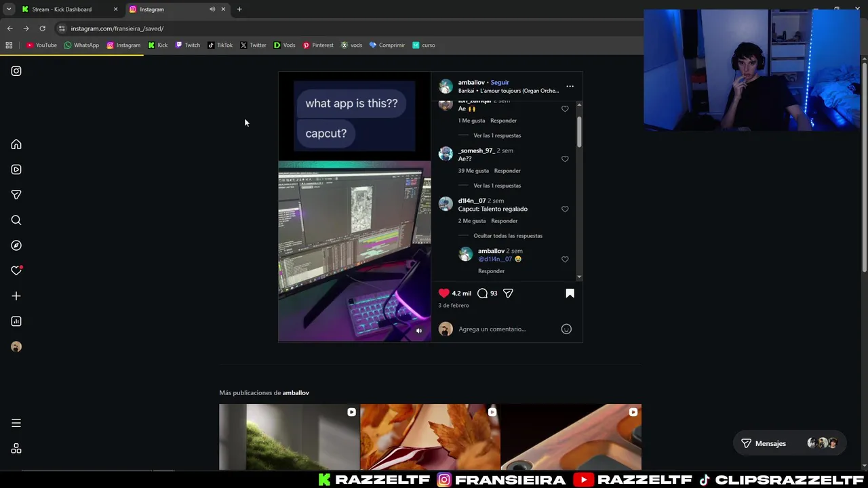
Task: Mute or unmute the reel video
Action: (419, 331)
